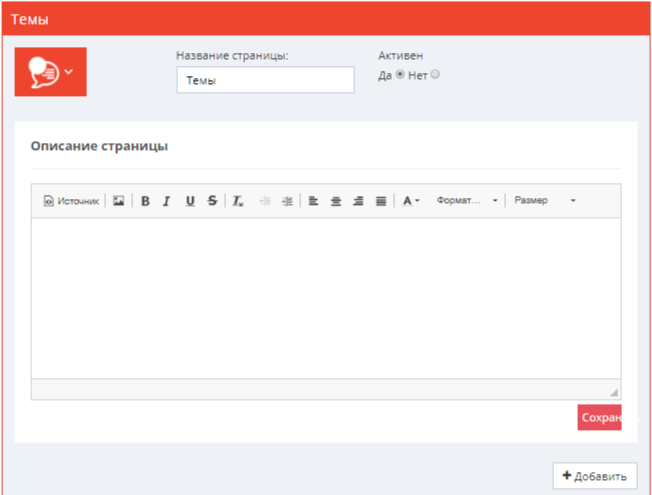This screenshot has width=652, height=495.
Task: Insert an image via toolbar icon
Action: coord(118,201)
